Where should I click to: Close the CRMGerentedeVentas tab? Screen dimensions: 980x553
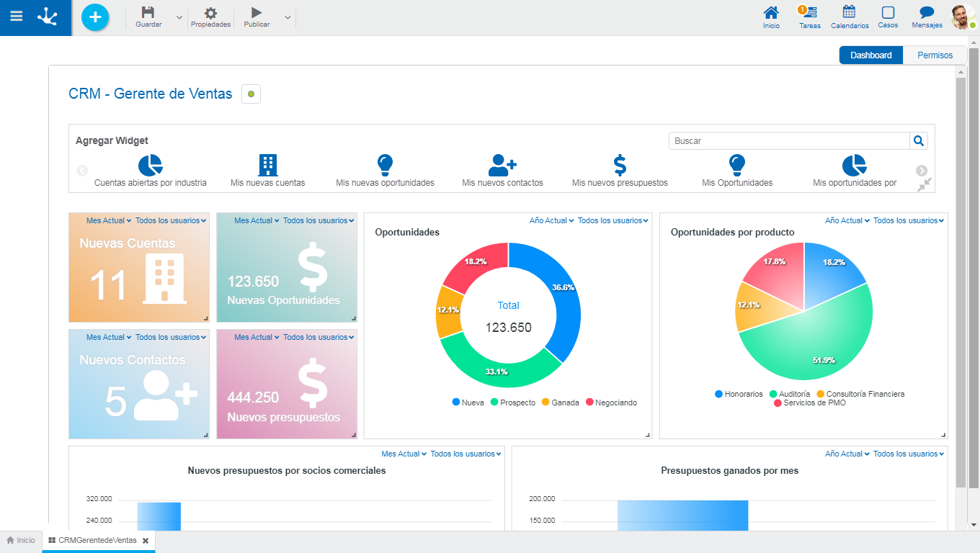tap(146, 541)
